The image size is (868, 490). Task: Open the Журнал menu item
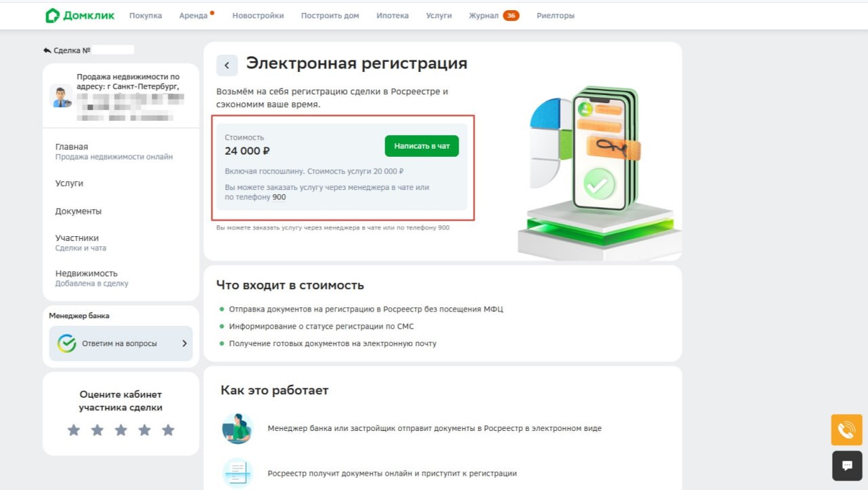[484, 16]
